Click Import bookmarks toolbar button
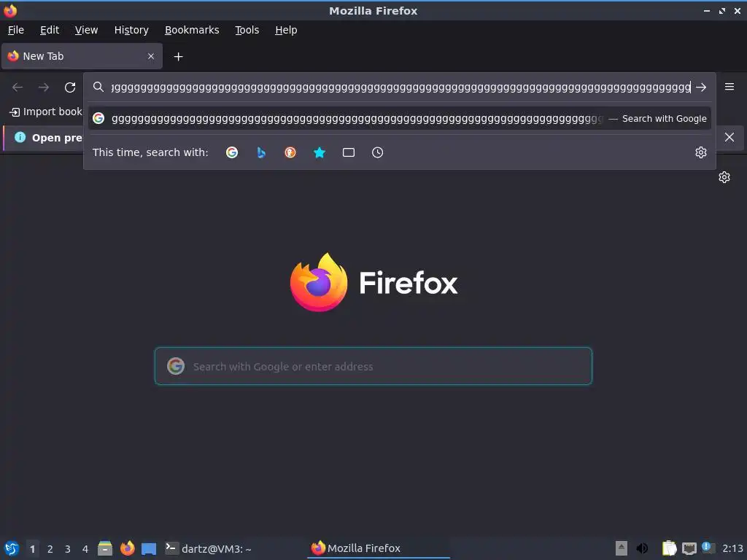747x560 pixels. 46,112
